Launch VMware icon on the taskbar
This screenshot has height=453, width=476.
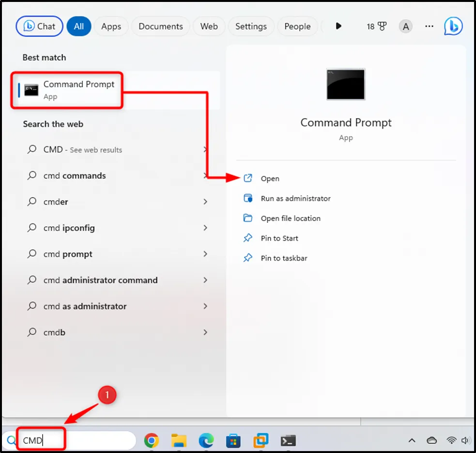point(261,440)
